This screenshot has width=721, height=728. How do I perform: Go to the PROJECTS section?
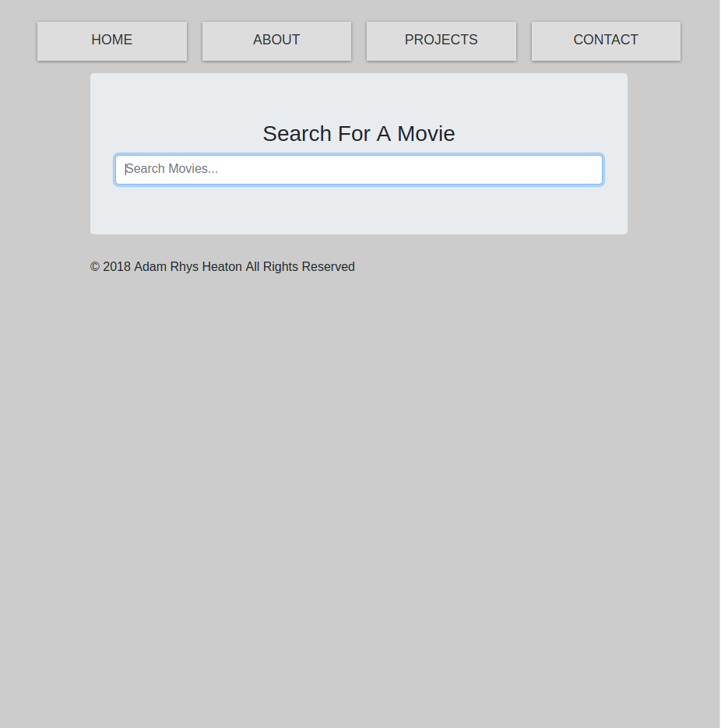[x=441, y=40]
